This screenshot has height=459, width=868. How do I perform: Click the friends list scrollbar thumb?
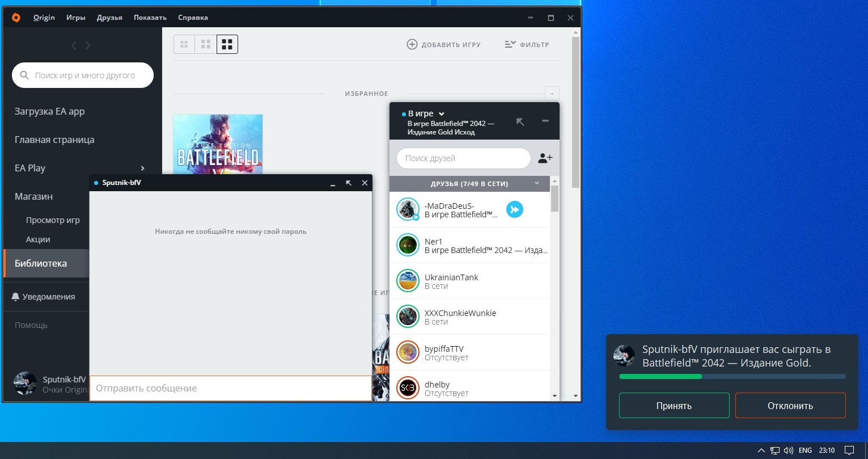pyautogui.click(x=555, y=199)
